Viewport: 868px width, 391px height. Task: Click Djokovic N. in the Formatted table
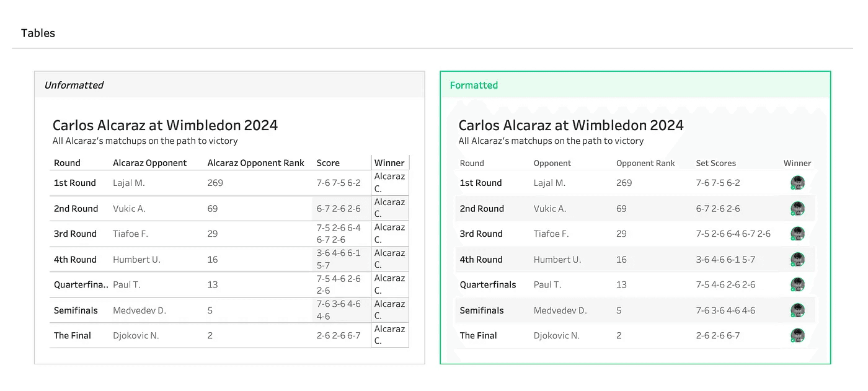point(556,336)
